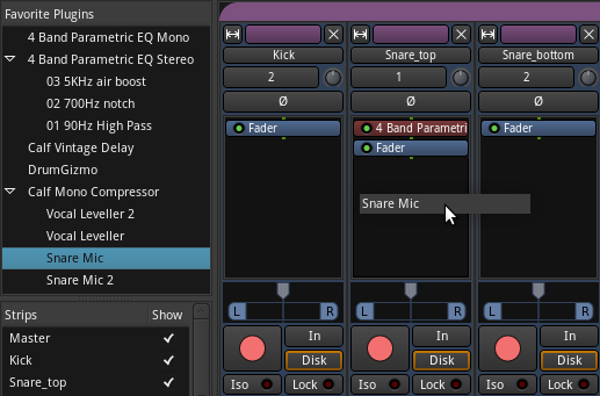Arm Snare_bottom track for recording
Image resolution: width=600 pixels, height=396 pixels.
508,349
